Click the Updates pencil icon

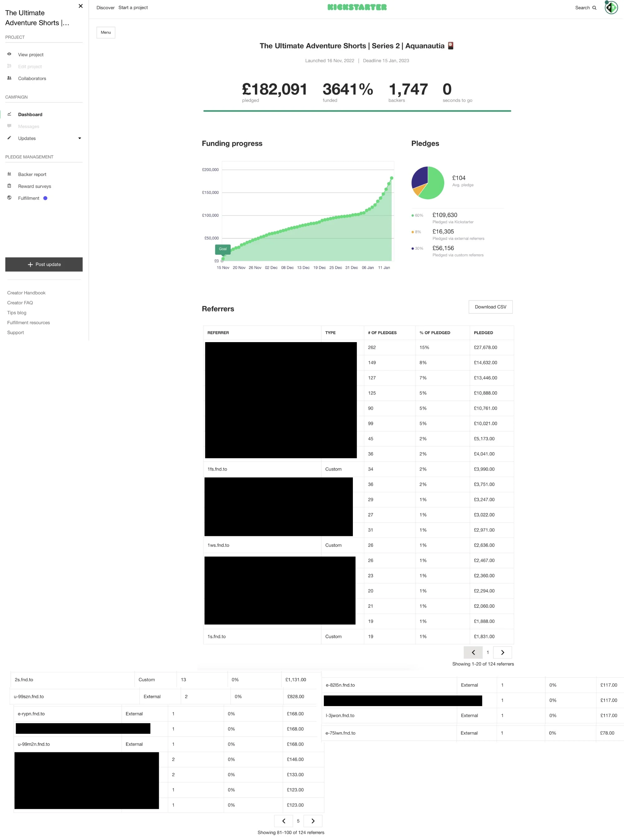pos(9,138)
